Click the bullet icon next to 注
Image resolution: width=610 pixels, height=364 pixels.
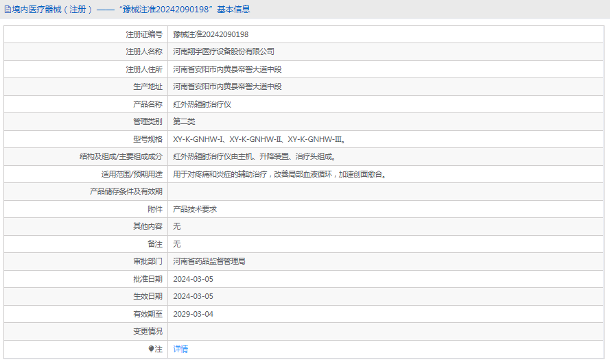click(x=152, y=349)
